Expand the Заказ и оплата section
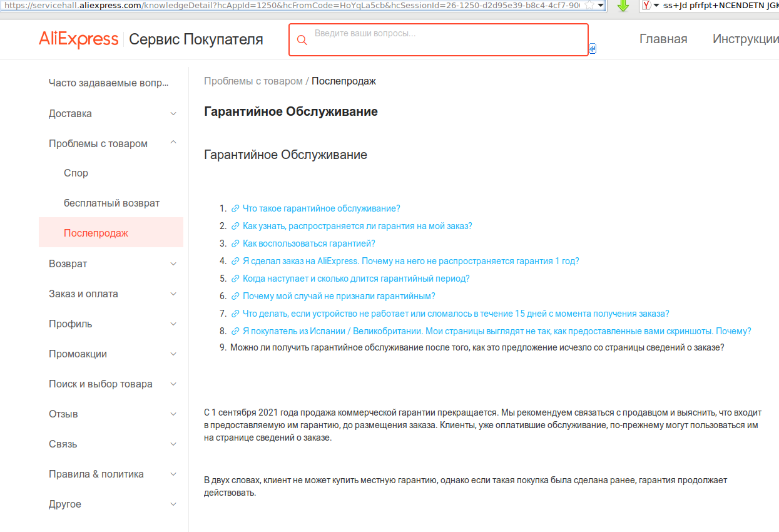Viewport: 779px width, 532px height. pyautogui.click(x=173, y=294)
